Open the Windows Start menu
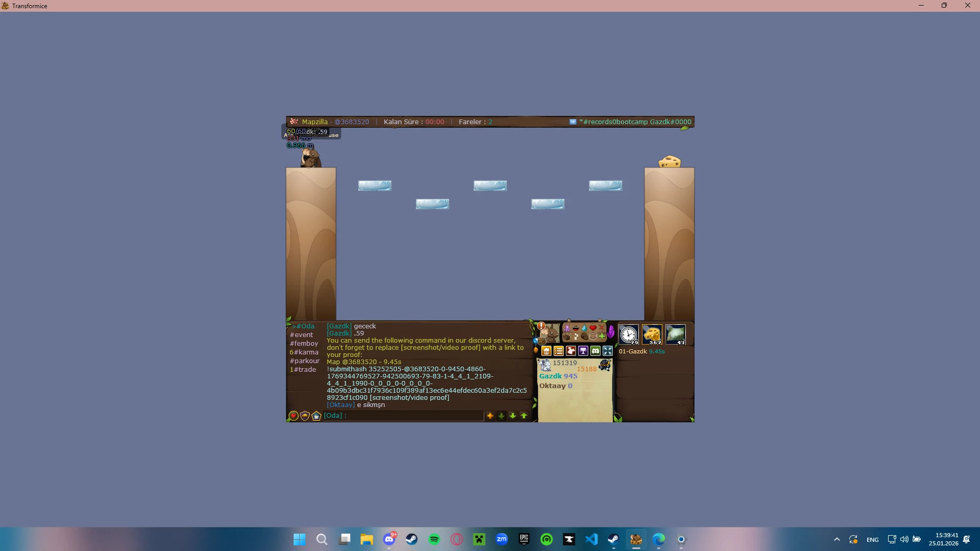980x551 pixels. coord(299,539)
